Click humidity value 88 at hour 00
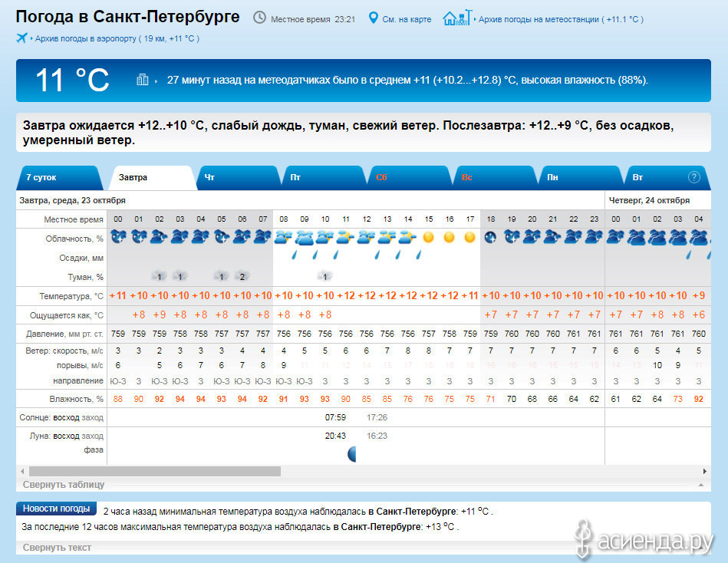728x563 pixels. click(118, 399)
